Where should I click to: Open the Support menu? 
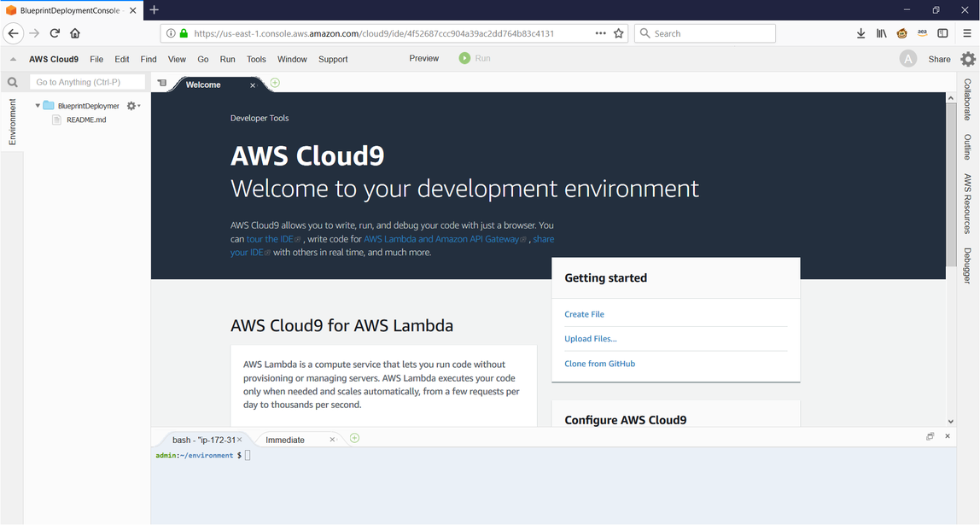[333, 60]
